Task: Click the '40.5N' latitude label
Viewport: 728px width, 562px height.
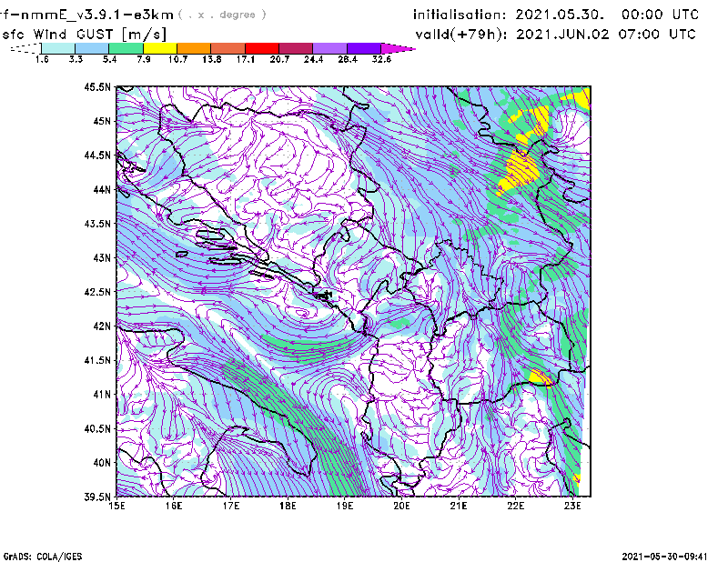Action: click(x=97, y=429)
